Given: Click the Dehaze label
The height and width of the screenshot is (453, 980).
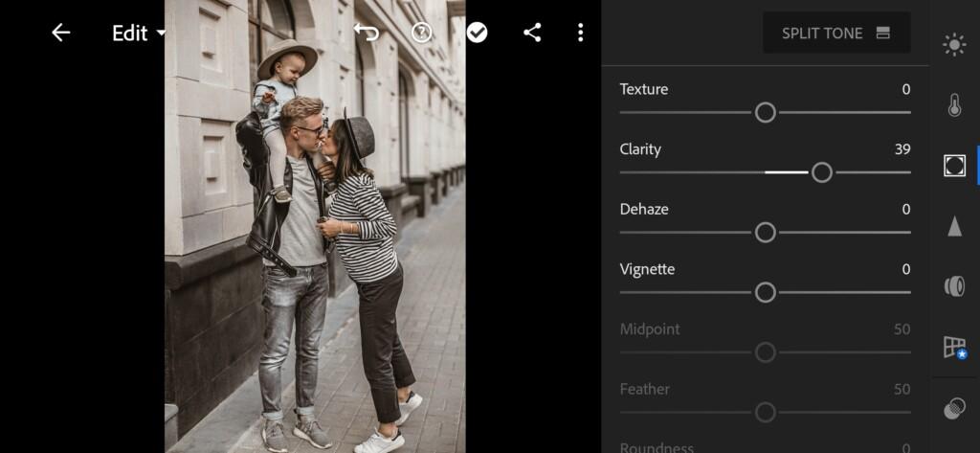Looking at the screenshot, I should pos(644,209).
